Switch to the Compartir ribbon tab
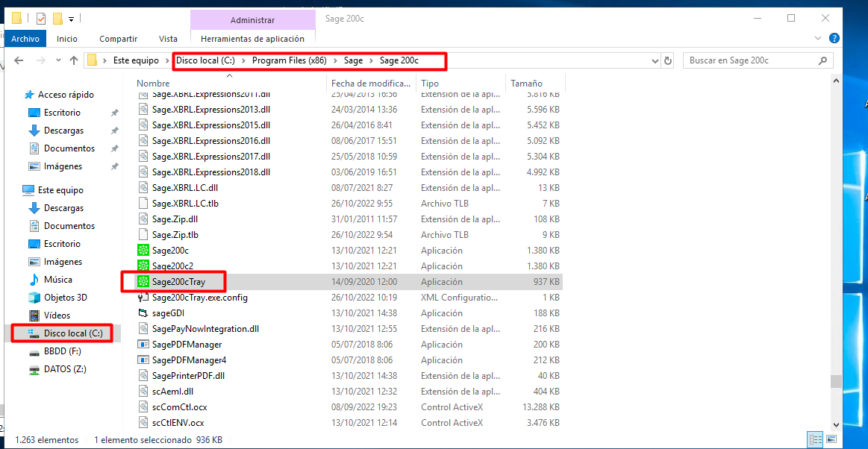The height and width of the screenshot is (449, 868). 119,39
